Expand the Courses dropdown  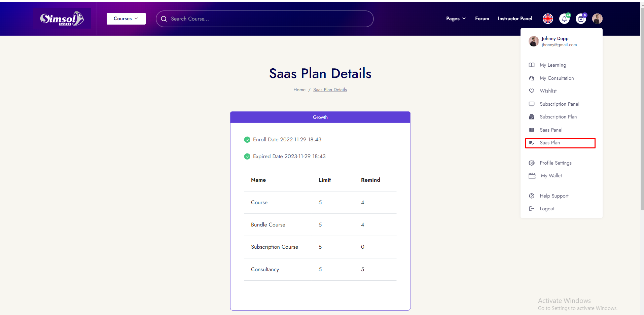(126, 19)
